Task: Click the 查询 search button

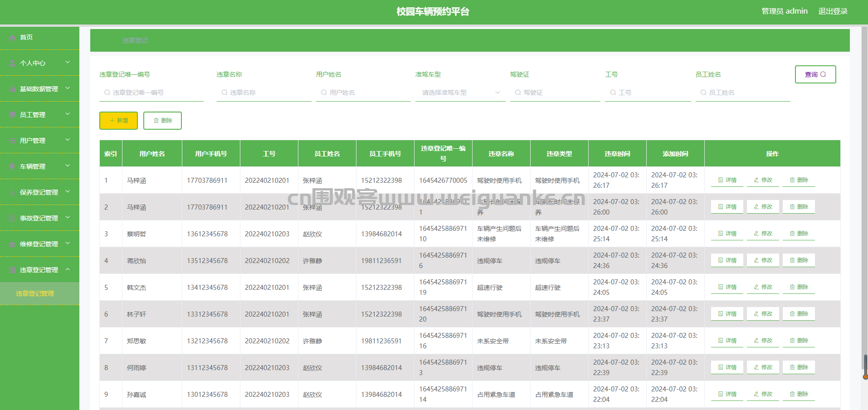Action: tap(815, 74)
